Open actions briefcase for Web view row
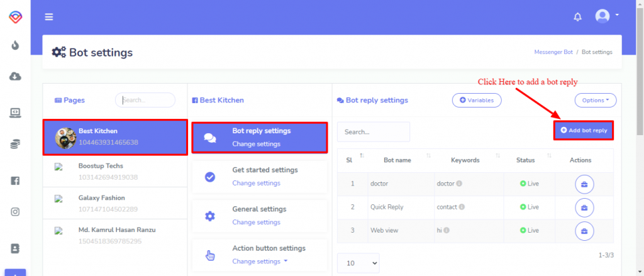The width and height of the screenshot is (644, 276). click(584, 231)
